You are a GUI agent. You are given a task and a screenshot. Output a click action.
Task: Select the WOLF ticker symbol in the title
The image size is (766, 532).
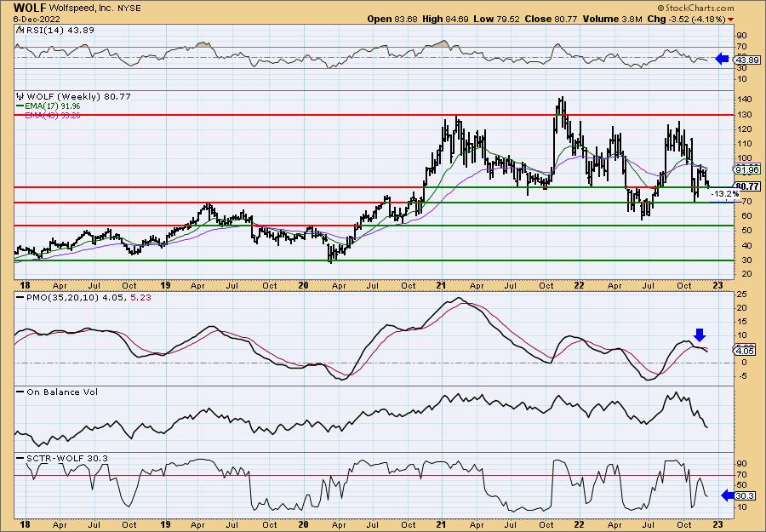click(x=30, y=9)
